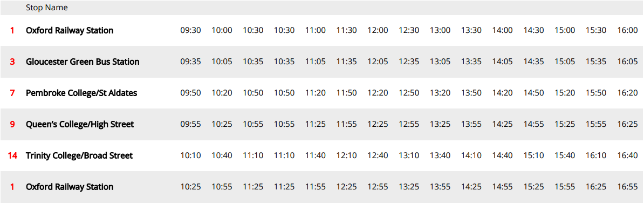Image resolution: width=644 pixels, height=204 pixels.
Task: Select the 12:05 Gloucester Green time
Action: [x=378, y=62]
